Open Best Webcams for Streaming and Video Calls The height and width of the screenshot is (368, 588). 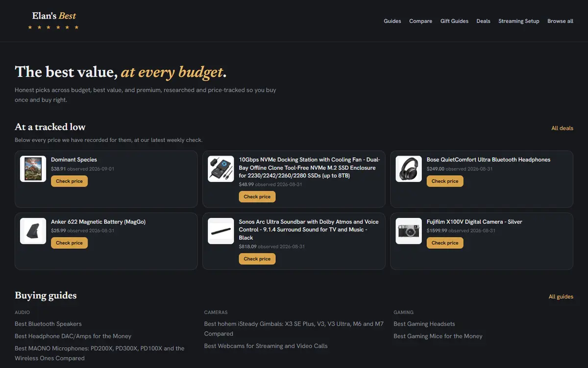[x=266, y=346]
